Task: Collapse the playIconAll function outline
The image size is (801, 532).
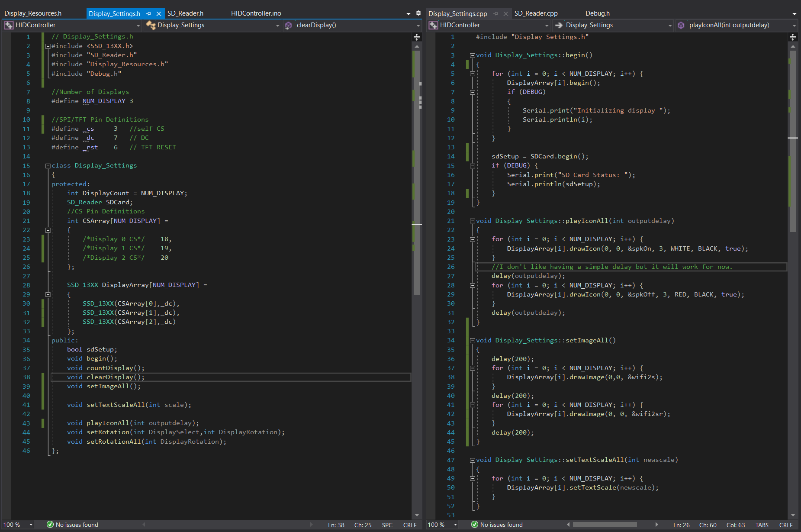Action: (472, 221)
